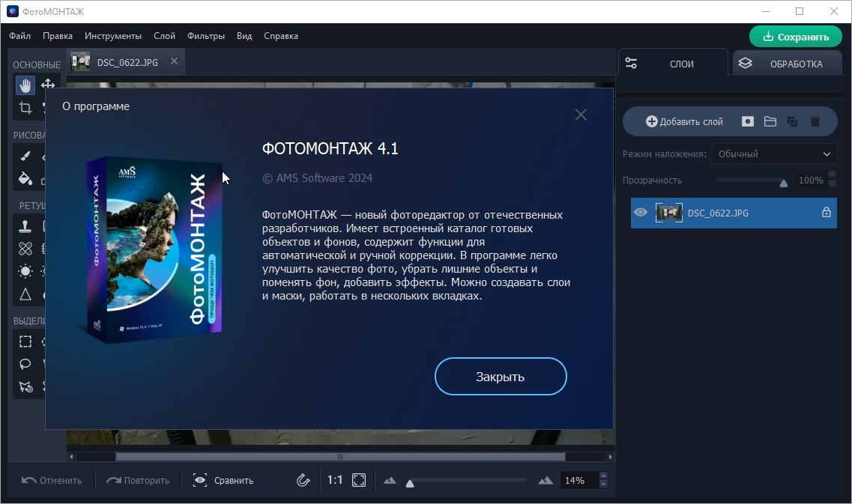Select the Healing patch tool

(25, 249)
